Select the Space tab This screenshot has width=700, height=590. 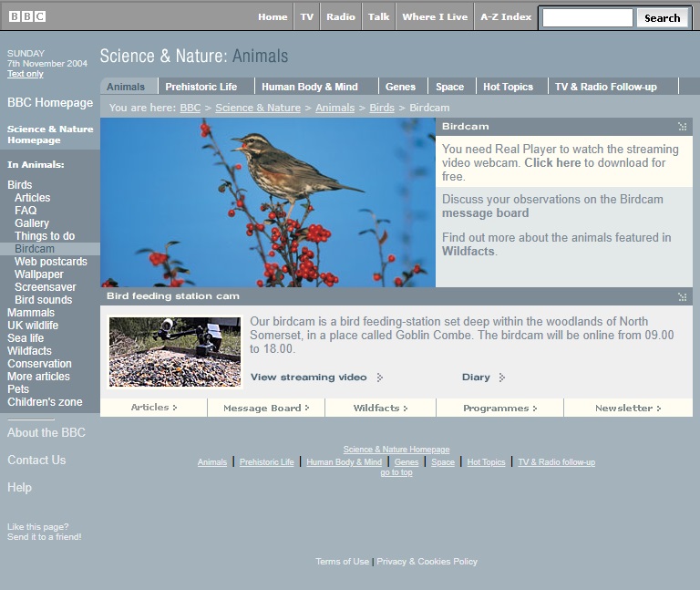[449, 87]
